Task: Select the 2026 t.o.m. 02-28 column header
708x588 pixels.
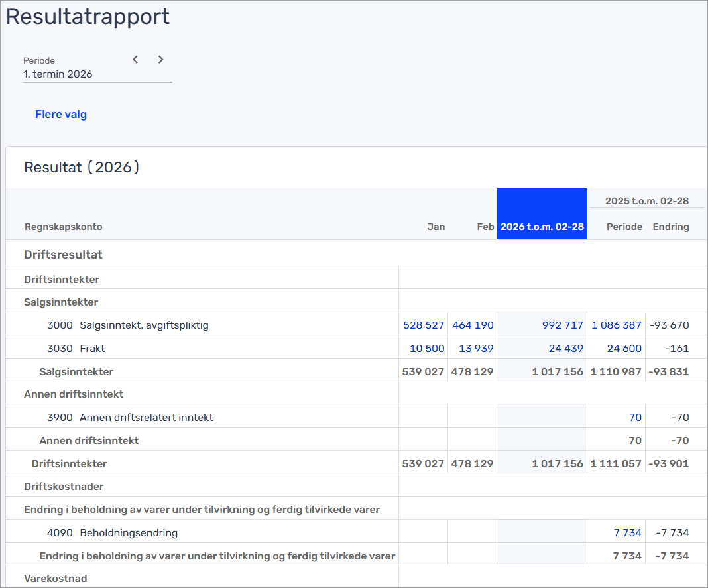Action: (x=542, y=227)
